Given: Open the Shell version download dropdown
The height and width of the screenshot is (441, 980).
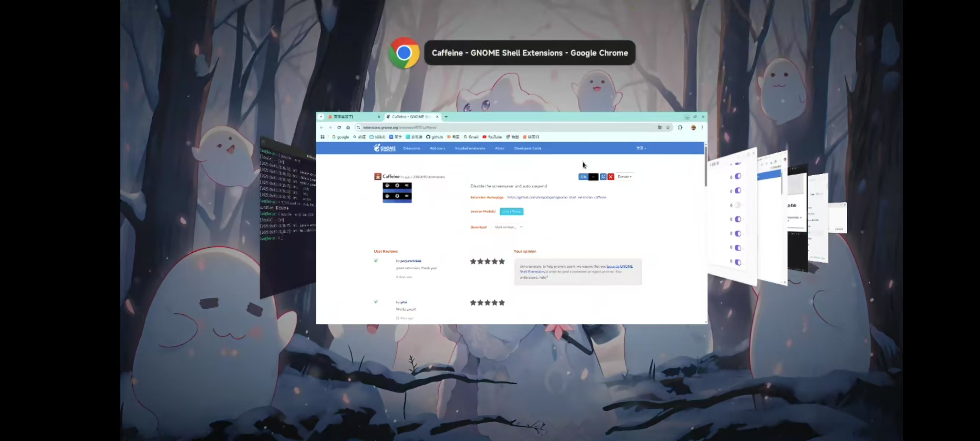Looking at the screenshot, I should pos(508,227).
